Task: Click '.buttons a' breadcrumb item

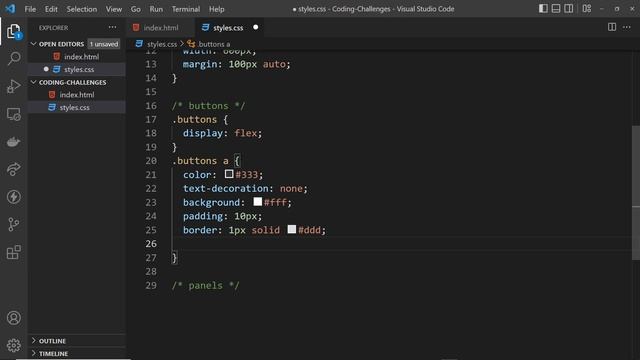Action: click(214, 44)
